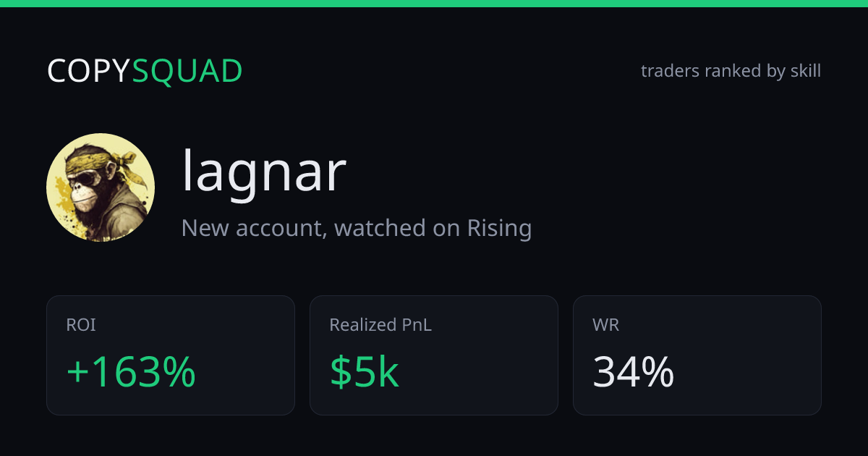The image size is (868, 456).
Task: Click the percent sign in +163%
Action: (x=177, y=373)
